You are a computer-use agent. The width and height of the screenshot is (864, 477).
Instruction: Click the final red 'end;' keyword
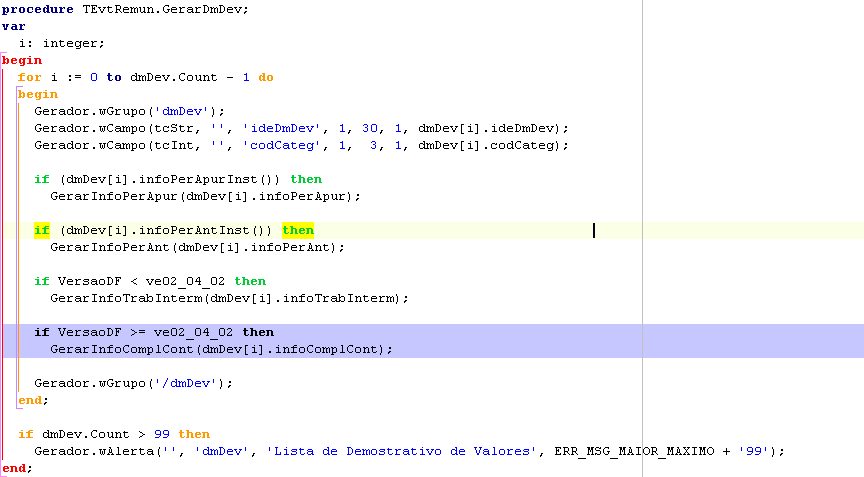(17, 469)
